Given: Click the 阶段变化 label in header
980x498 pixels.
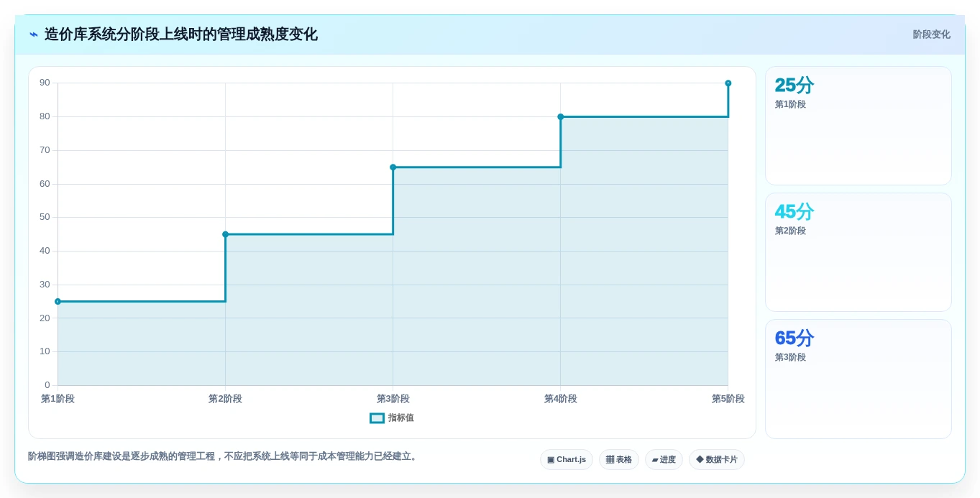Looking at the screenshot, I should click(931, 34).
